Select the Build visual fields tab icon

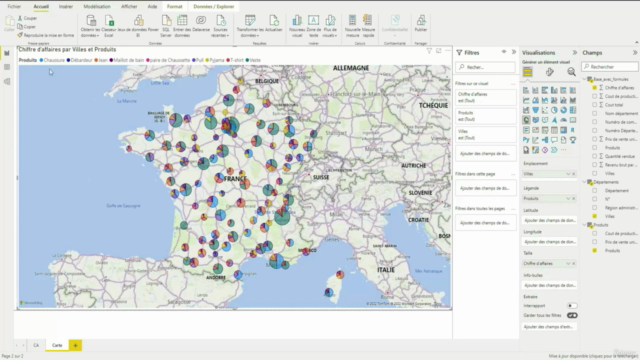(x=528, y=72)
